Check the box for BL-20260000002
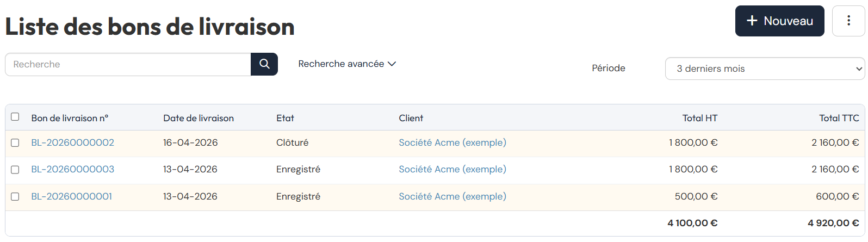Screen dimensions: 868x242 tap(15, 143)
